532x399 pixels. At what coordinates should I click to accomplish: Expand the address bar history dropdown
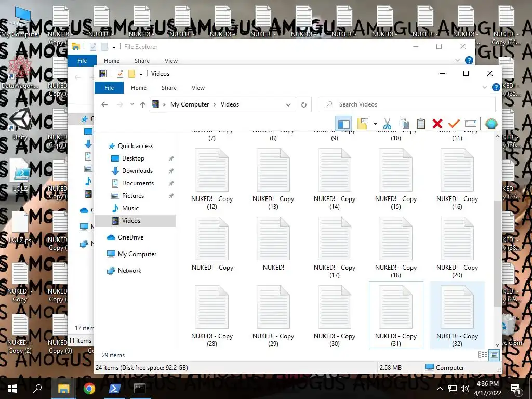coord(288,104)
